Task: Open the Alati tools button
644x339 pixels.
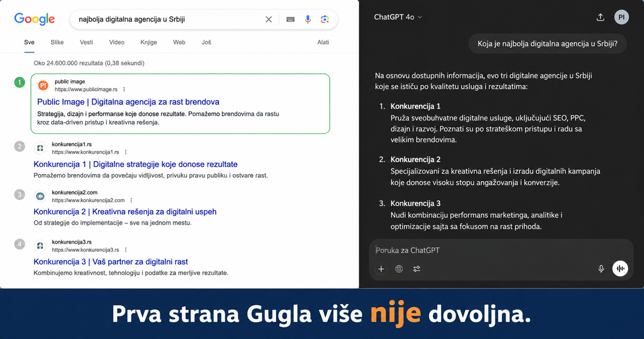Action: [323, 42]
